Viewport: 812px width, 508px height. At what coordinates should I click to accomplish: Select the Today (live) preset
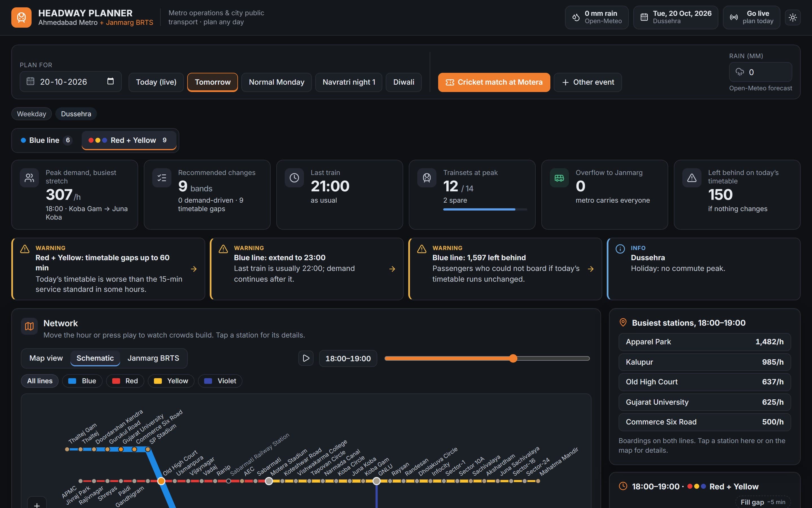pyautogui.click(x=156, y=82)
